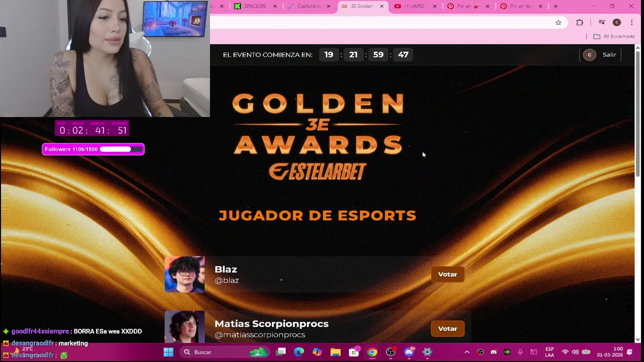Open the Chrome profile avatar 'C'
This screenshot has height=362, width=644.
[617, 22]
